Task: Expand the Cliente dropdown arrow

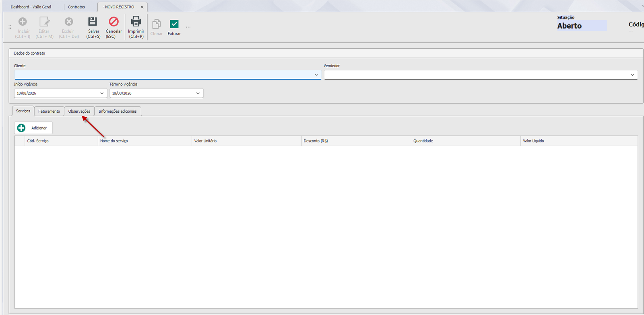Action: coord(316,75)
